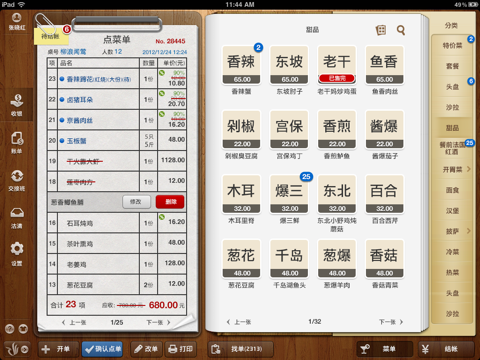The width and height of the screenshot is (480, 360).
Task: Expand the 披萨 category chevron
Action: 469,231
